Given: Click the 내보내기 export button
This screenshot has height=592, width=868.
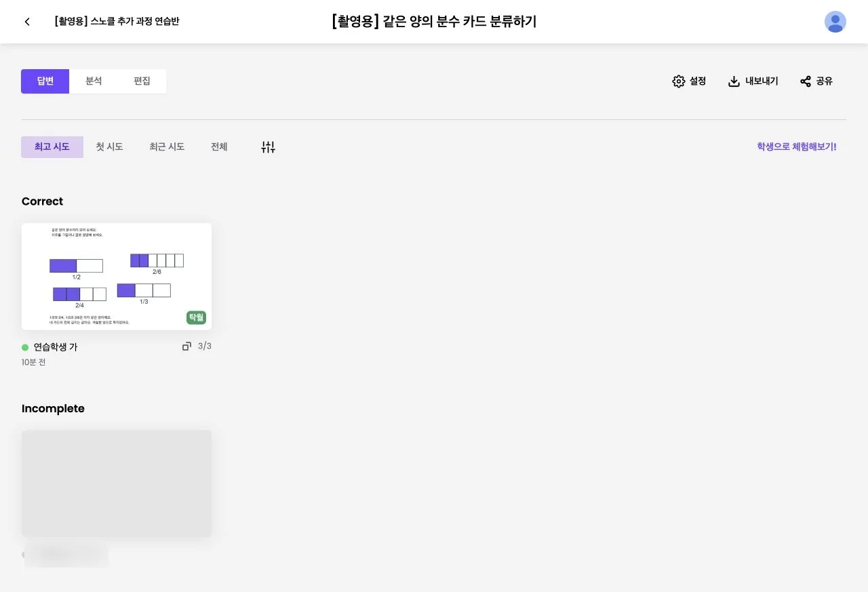Looking at the screenshot, I should click(x=753, y=81).
